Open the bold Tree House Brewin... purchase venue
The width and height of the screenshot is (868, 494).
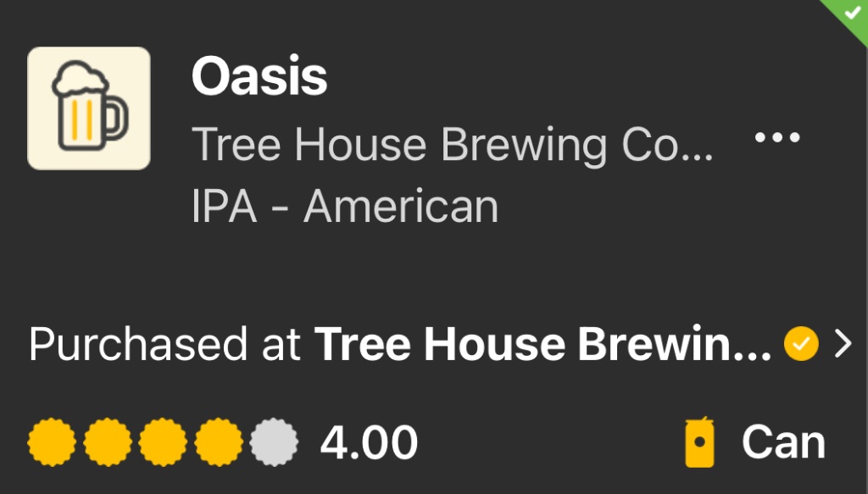[542, 345]
